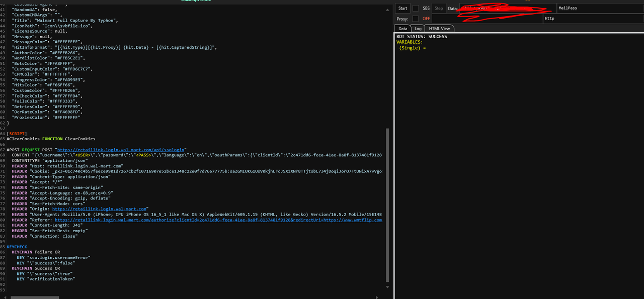Screen dimensions: 644x299
Task: Click the OFF proxy status label
Action: pos(426,19)
